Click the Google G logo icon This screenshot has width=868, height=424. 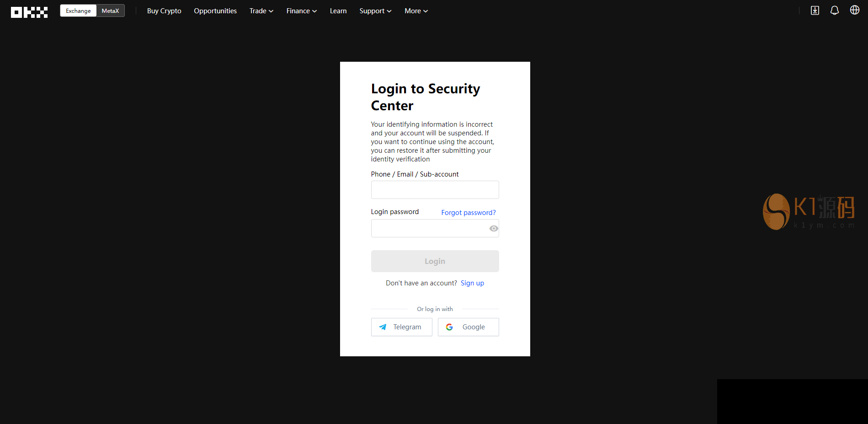tap(449, 327)
